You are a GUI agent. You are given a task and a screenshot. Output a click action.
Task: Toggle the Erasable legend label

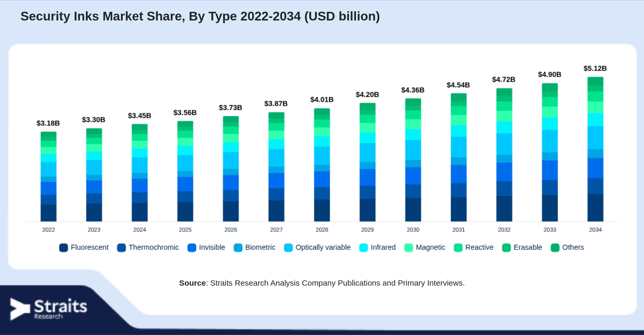[528, 247]
